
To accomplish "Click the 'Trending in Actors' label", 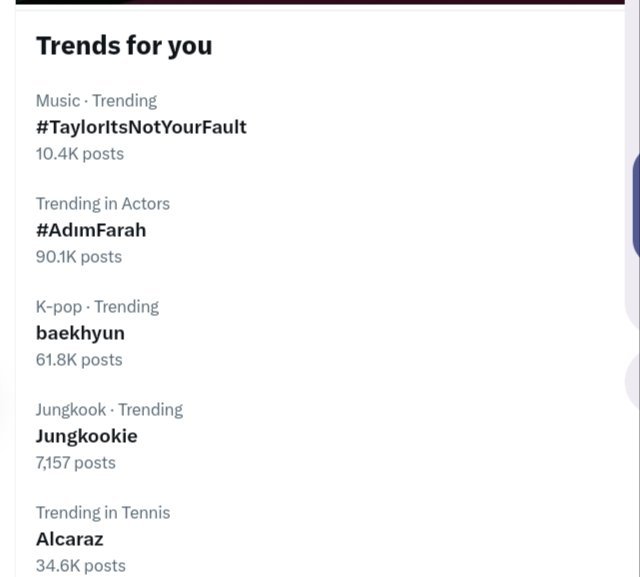I will [103, 203].
